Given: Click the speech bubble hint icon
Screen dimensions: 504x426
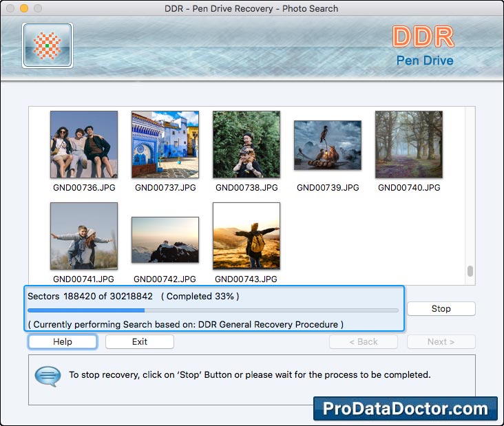Looking at the screenshot, I should point(48,376).
